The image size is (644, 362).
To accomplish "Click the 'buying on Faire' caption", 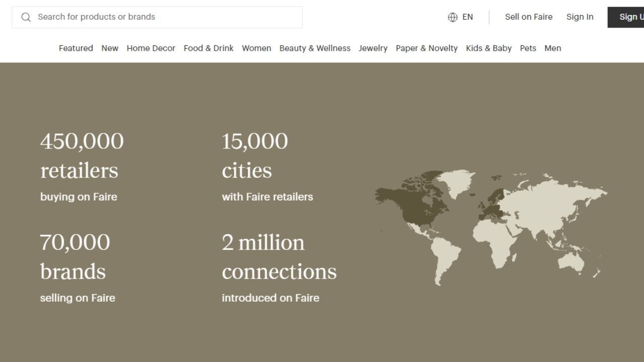I will coord(78,197).
